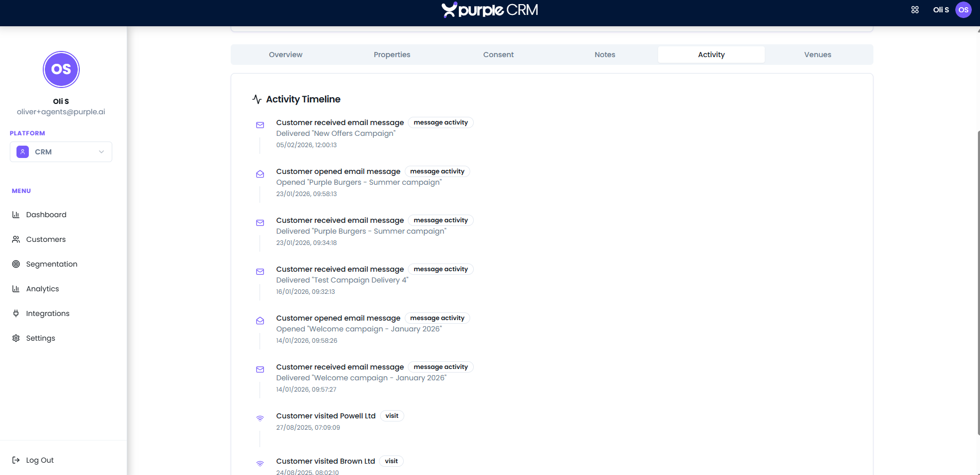Click the Log Out arrow icon
This screenshot has width=980, height=475.
pyautogui.click(x=16, y=460)
